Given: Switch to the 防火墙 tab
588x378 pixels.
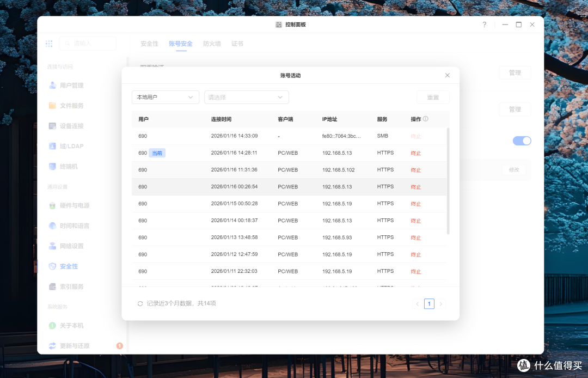Looking at the screenshot, I should pos(212,44).
